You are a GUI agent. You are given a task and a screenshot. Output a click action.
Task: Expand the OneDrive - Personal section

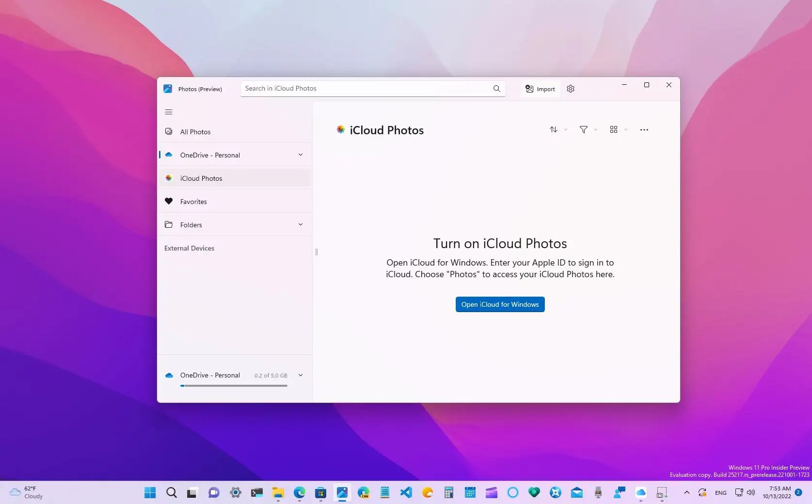point(301,155)
